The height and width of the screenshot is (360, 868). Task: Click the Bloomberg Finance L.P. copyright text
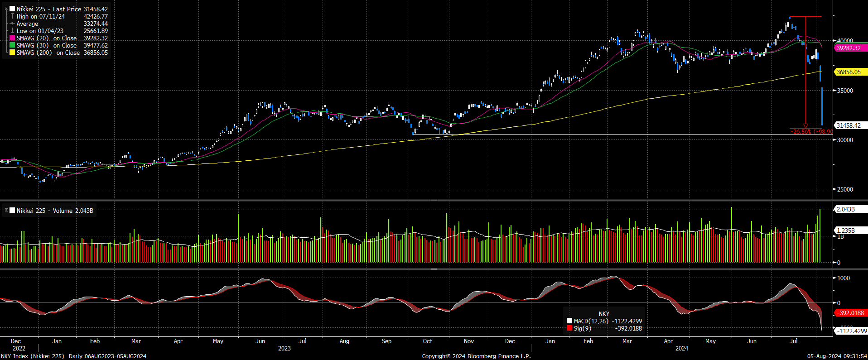coord(477,356)
